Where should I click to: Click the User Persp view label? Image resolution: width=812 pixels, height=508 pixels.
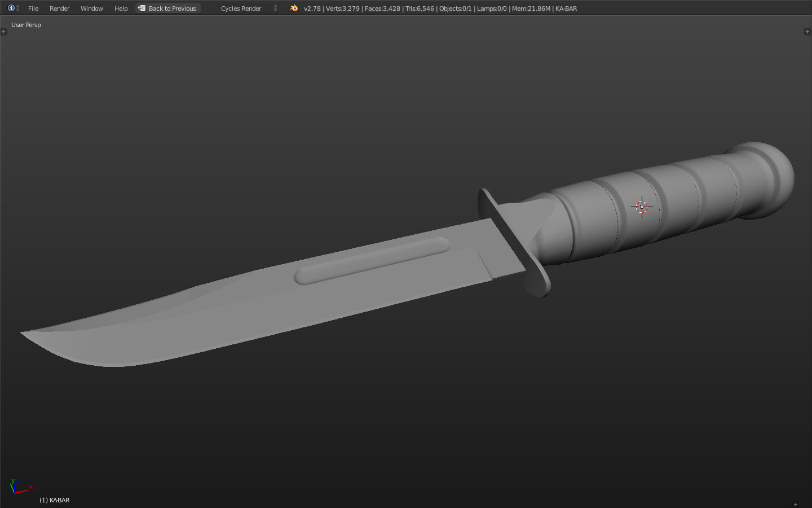click(x=26, y=25)
